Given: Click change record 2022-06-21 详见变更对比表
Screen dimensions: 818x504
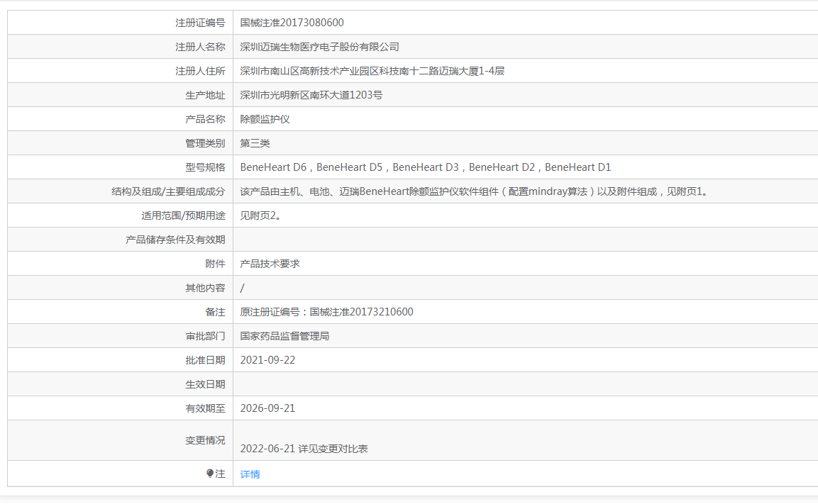Looking at the screenshot, I should pos(304,449).
